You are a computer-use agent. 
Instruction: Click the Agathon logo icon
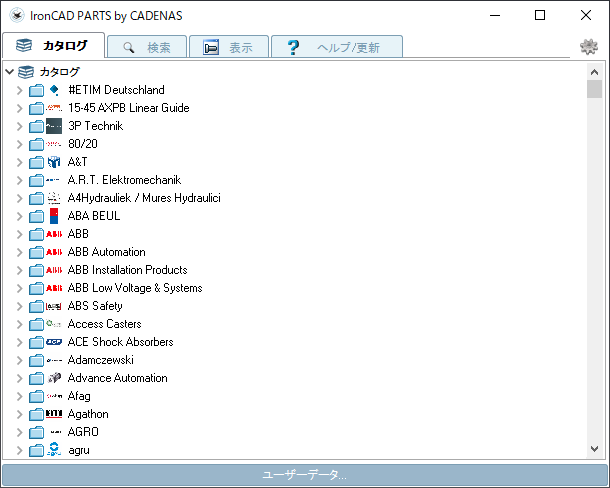54,414
